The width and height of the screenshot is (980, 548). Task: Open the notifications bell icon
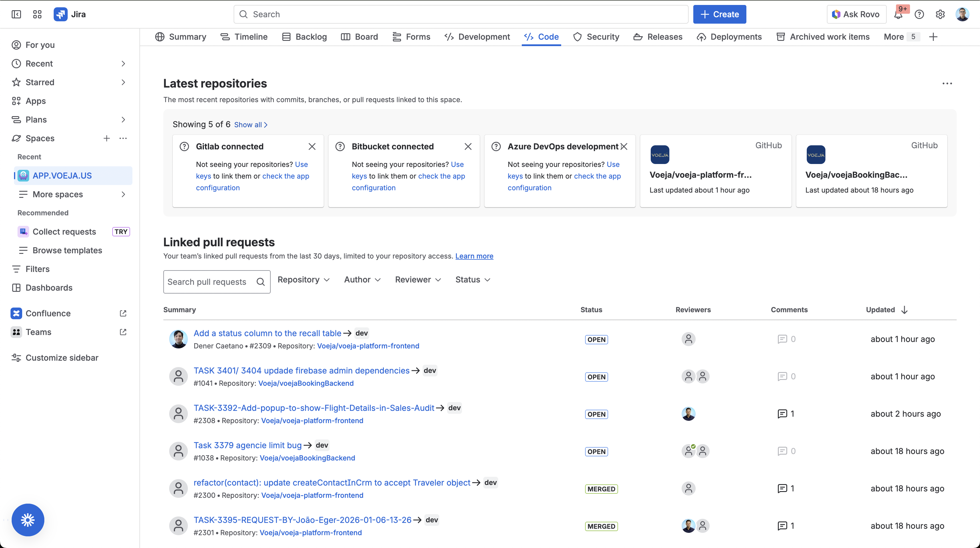pyautogui.click(x=898, y=15)
